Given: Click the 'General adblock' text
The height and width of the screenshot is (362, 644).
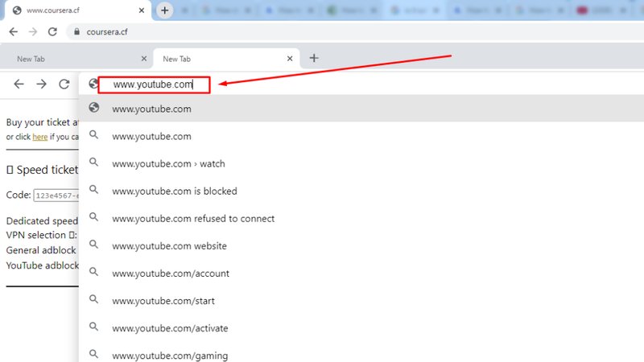Looking at the screenshot, I should 41,250.
